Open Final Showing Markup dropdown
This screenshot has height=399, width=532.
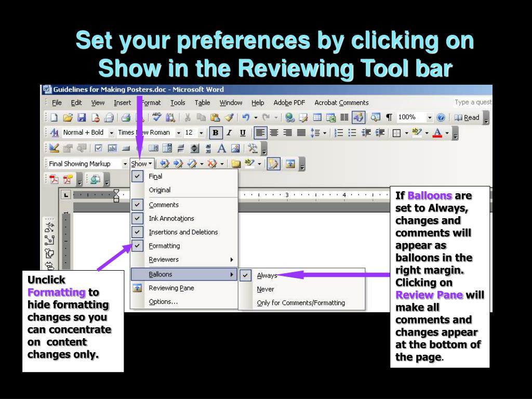pos(125,164)
